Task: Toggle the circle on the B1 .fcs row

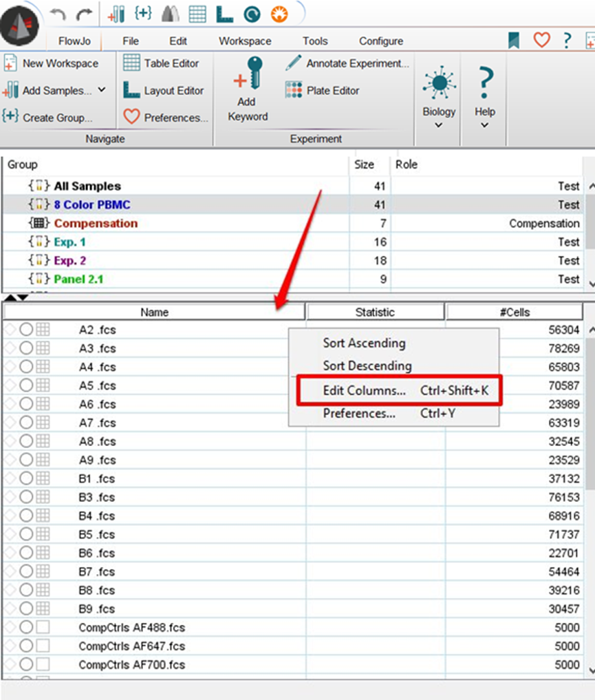Action: [26, 478]
